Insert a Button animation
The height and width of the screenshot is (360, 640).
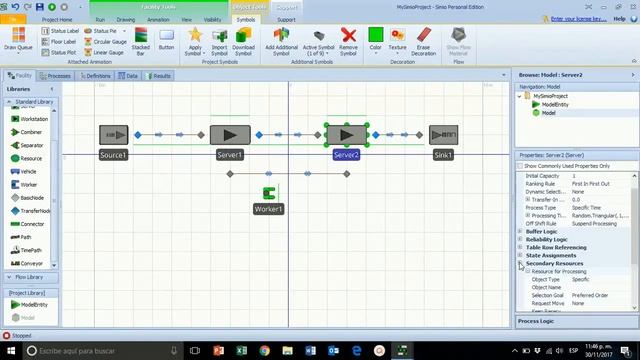coord(166,40)
